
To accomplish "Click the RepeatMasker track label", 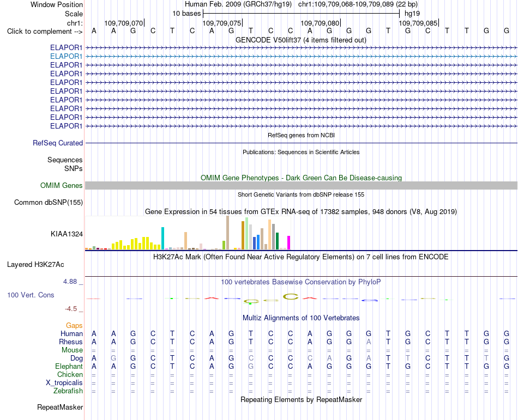I will point(60,407).
